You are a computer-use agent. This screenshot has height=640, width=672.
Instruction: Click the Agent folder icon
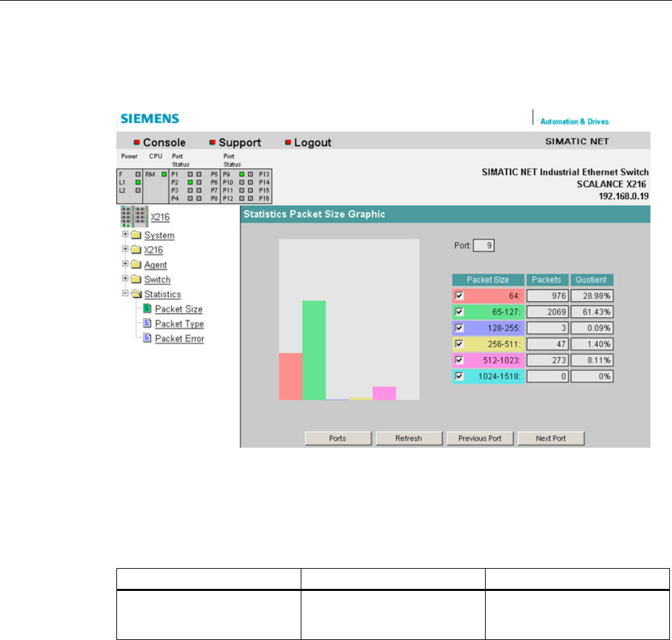pos(137,264)
